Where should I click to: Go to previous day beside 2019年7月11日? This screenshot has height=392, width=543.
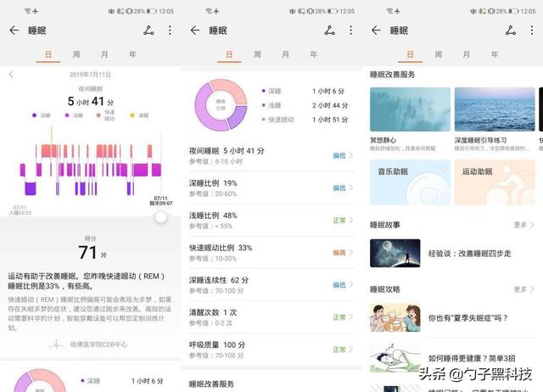(11, 75)
